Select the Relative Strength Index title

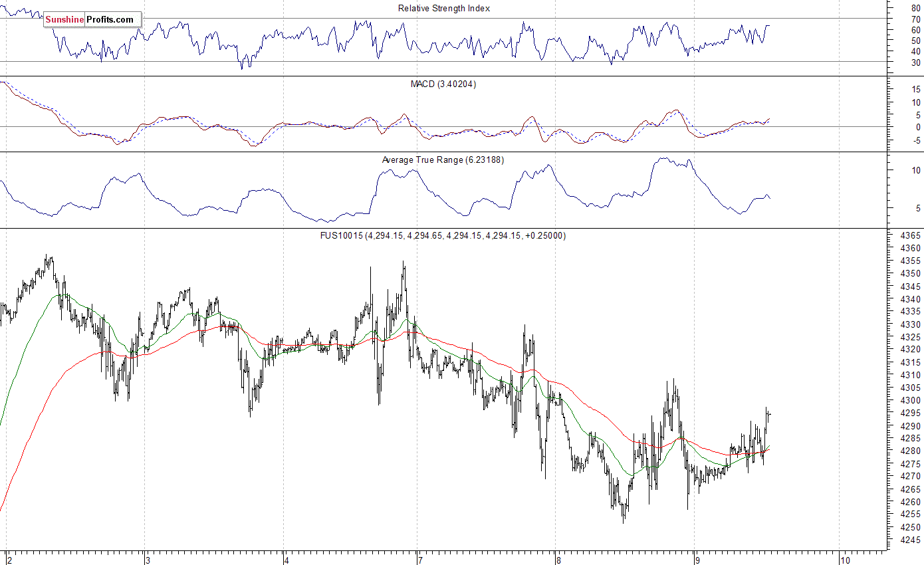[x=444, y=8]
